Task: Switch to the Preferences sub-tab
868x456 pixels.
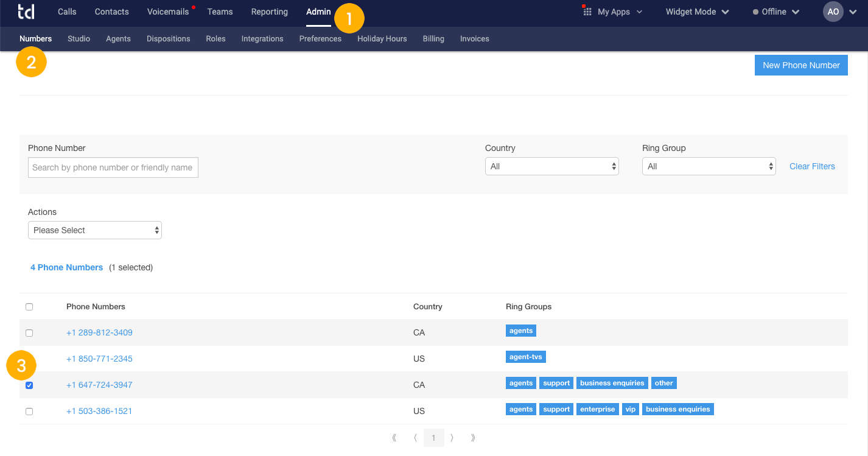Action: click(x=320, y=38)
